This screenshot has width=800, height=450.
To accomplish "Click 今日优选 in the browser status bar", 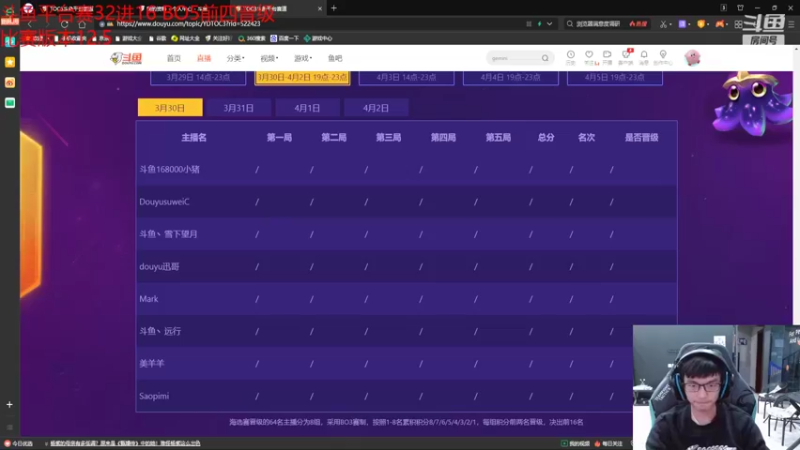I will tap(18, 443).
